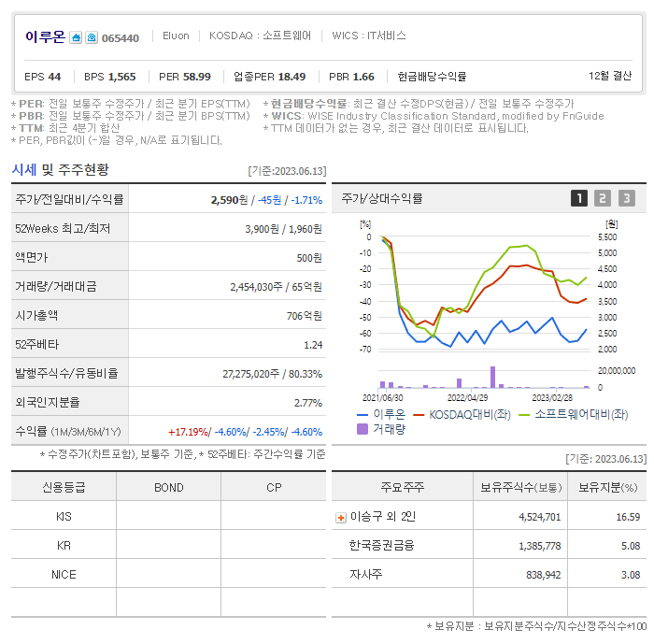Viewport: 654px width, 644px height.
Task: Click the 주요주주 column header
Action: pos(402,487)
